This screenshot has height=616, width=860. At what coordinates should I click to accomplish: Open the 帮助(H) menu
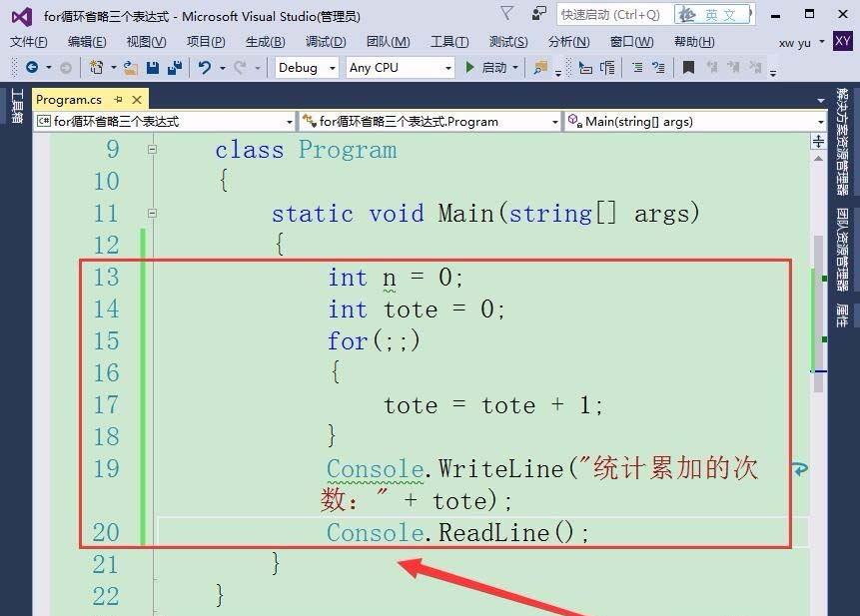[x=694, y=42]
